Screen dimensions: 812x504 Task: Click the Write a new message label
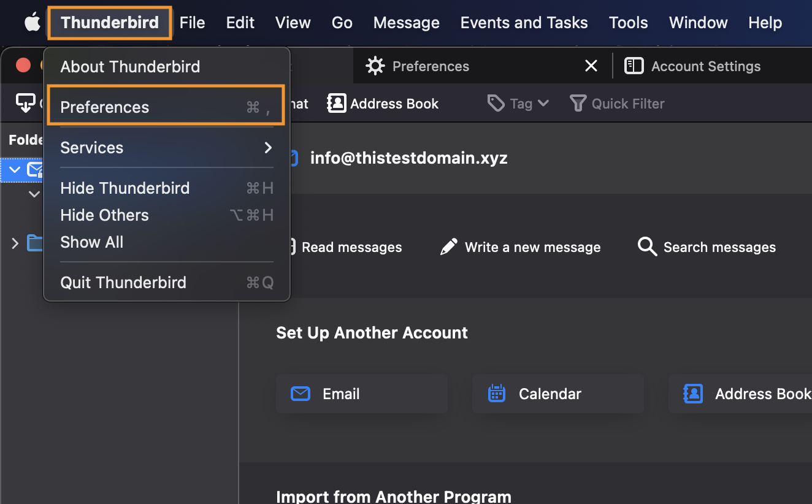tap(533, 247)
